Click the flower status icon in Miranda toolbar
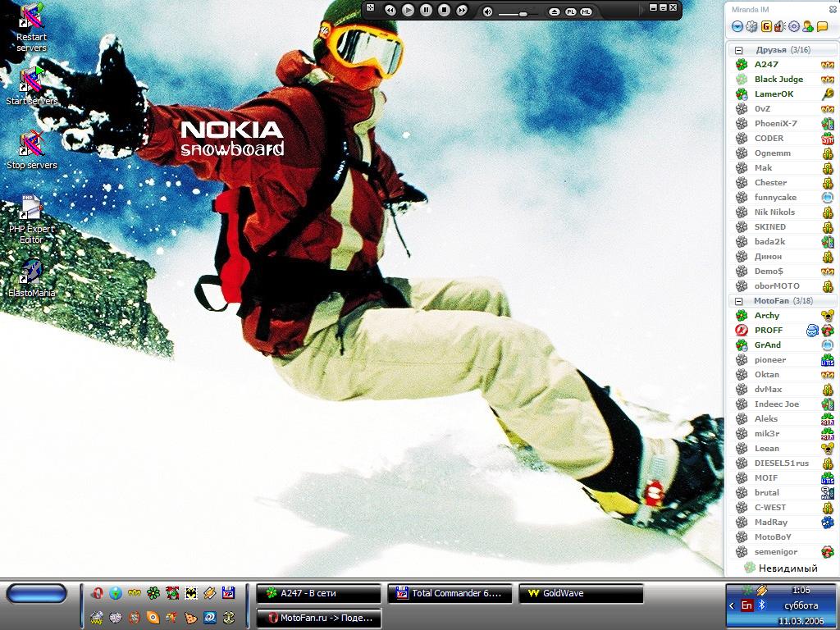 751,26
